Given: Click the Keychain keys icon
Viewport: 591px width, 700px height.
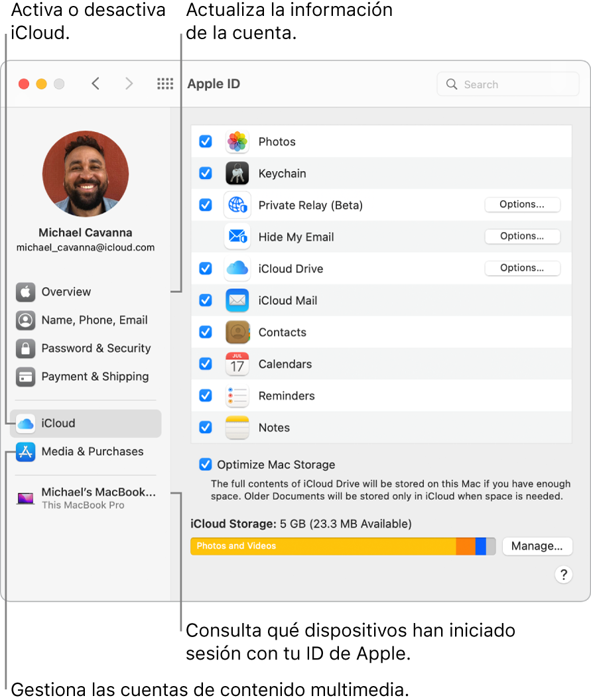Looking at the screenshot, I should tap(237, 173).
